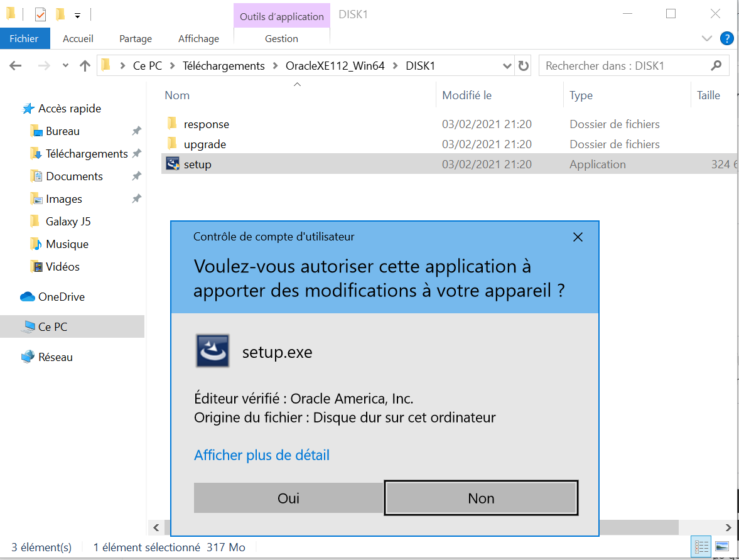Click the setup.exe installer icon in dialog

click(x=213, y=351)
